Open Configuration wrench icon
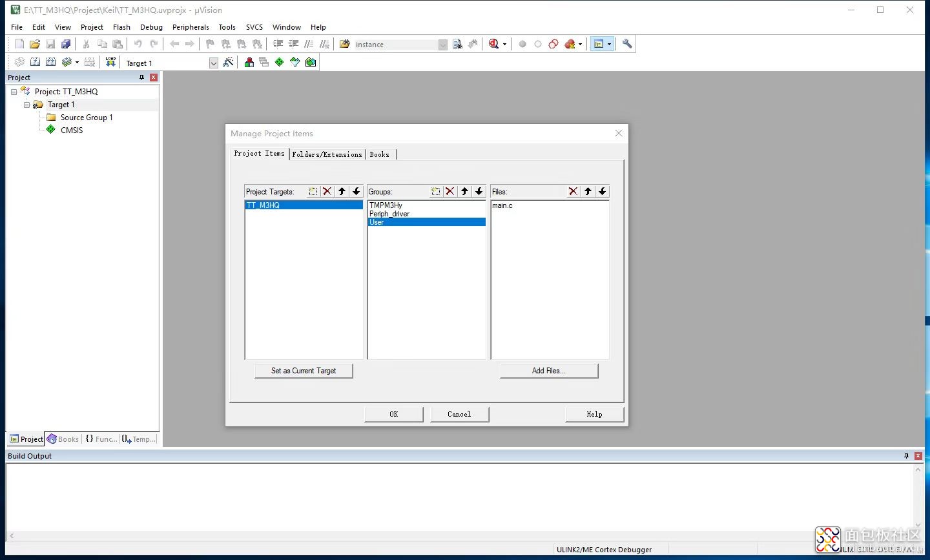 (x=627, y=44)
